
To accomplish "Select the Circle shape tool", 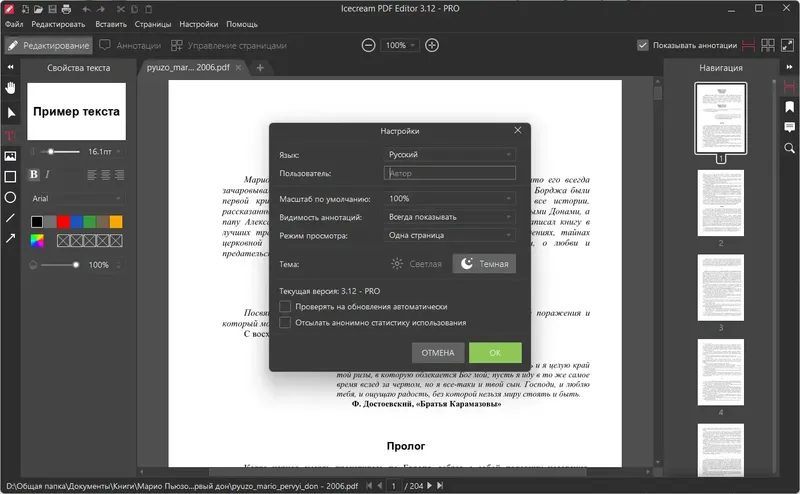I will [x=10, y=197].
